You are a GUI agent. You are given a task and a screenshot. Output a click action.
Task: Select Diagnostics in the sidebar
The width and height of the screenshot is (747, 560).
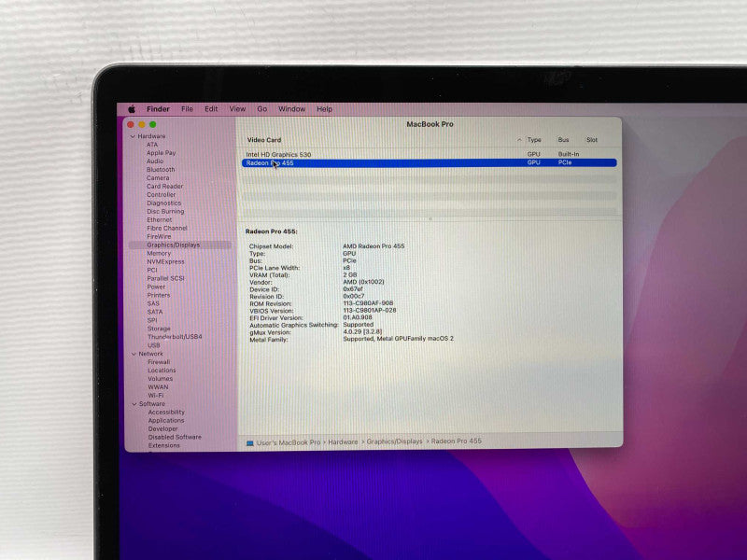164,203
